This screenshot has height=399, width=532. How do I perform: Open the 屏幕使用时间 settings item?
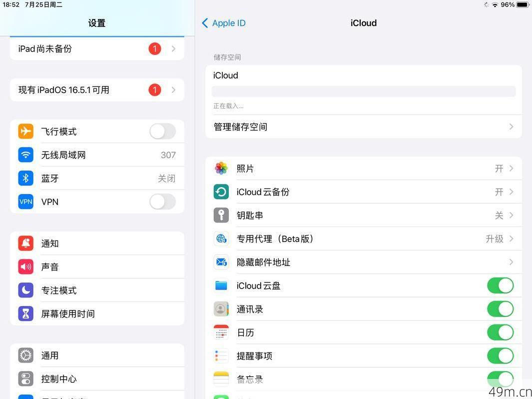tap(97, 314)
